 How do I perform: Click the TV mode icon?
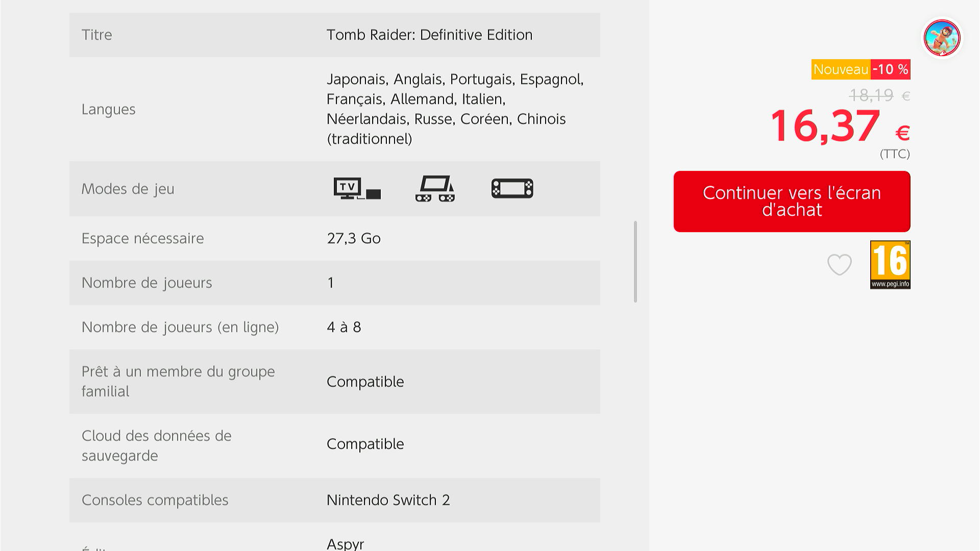(357, 189)
